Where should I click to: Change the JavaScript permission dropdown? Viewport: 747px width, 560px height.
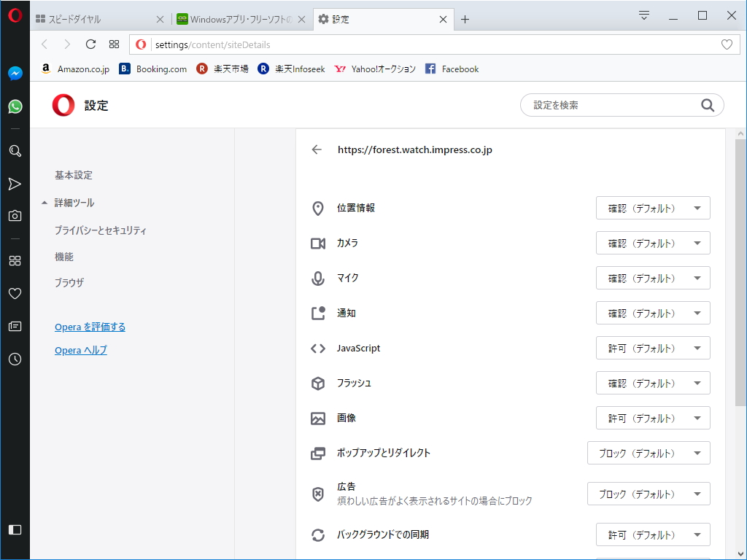tap(653, 348)
